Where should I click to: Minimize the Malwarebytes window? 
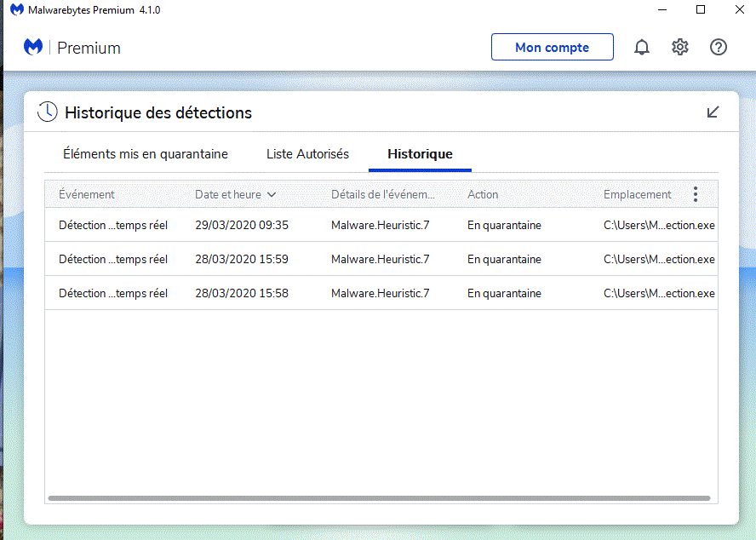(x=662, y=9)
